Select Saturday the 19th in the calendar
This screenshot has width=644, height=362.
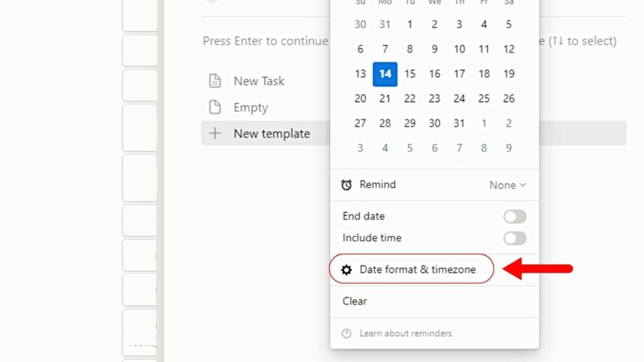click(509, 74)
